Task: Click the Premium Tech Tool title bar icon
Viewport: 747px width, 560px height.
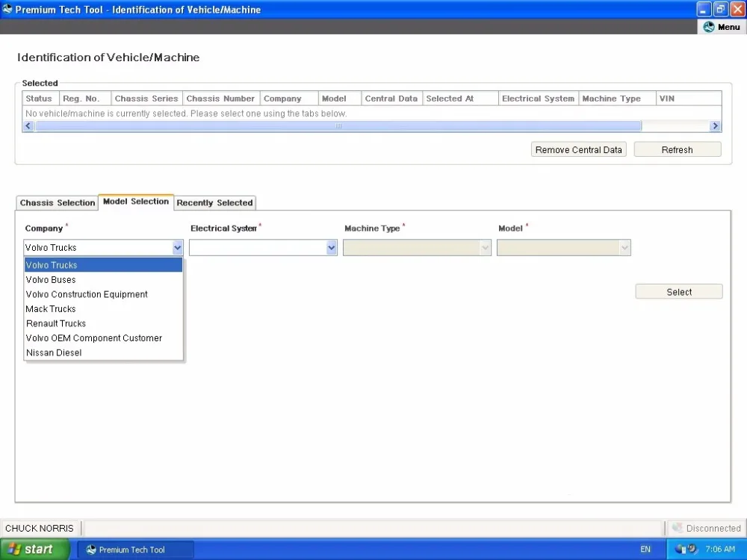Action: tap(7, 9)
